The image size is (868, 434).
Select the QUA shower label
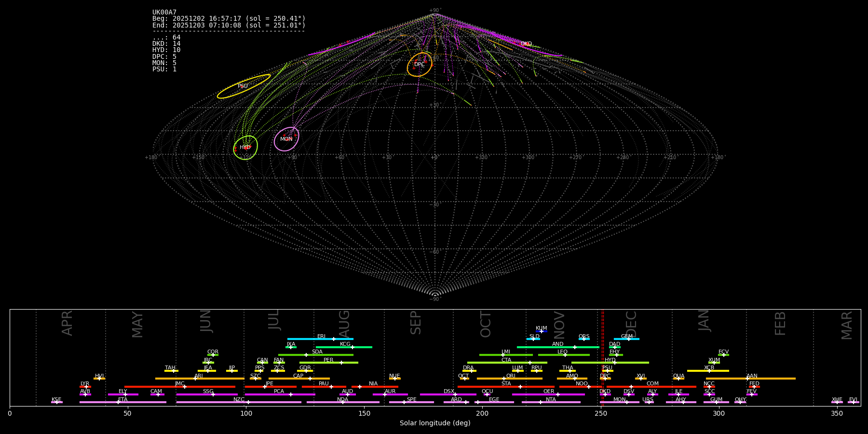[x=678, y=376]
